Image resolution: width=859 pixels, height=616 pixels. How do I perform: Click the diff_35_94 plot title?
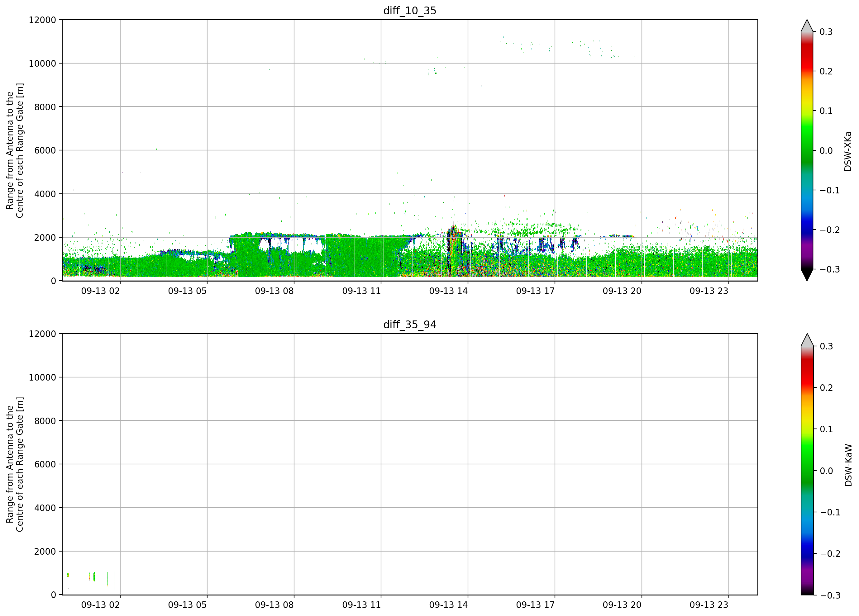pyautogui.click(x=409, y=325)
